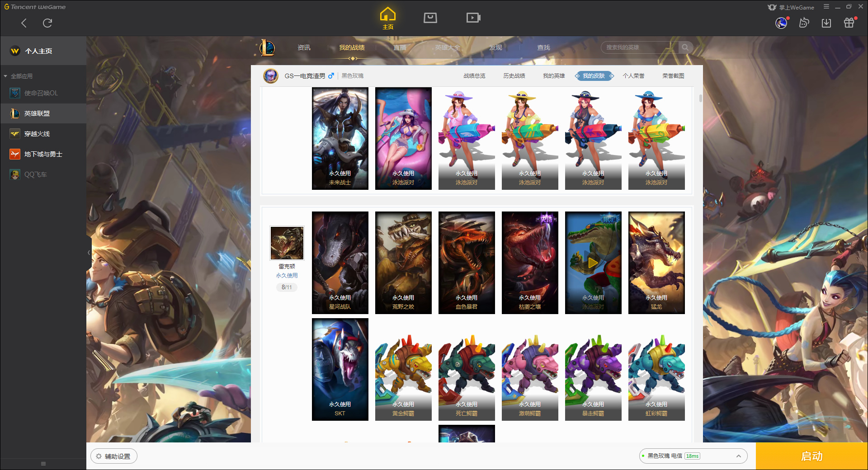Select 英雄联盟 in the sidebar

pyautogui.click(x=43, y=113)
